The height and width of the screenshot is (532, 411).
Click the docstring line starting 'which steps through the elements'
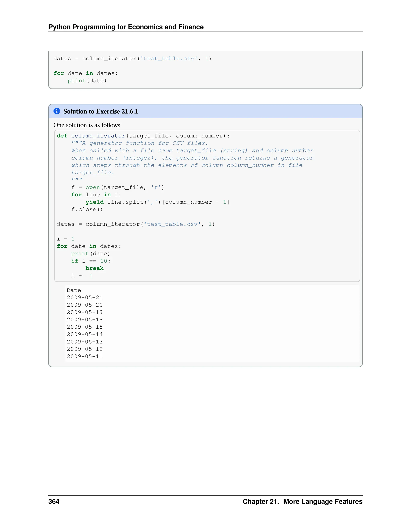[187, 165]
